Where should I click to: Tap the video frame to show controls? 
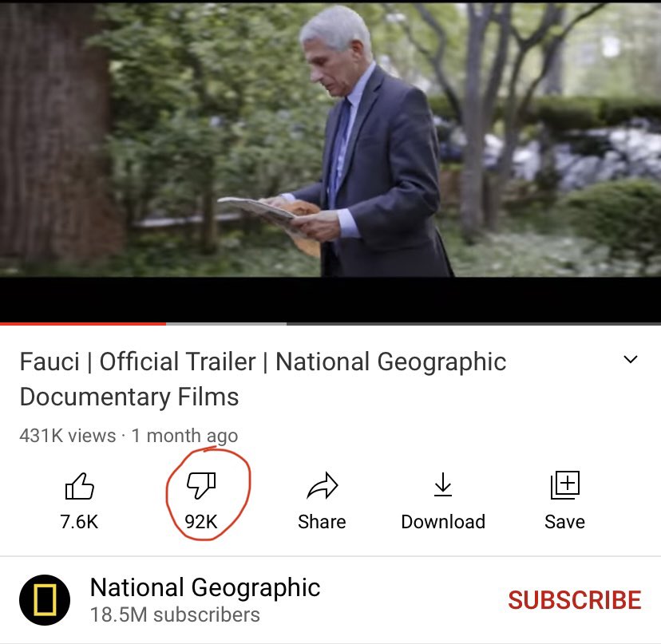pyautogui.click(x=330, y=162)
